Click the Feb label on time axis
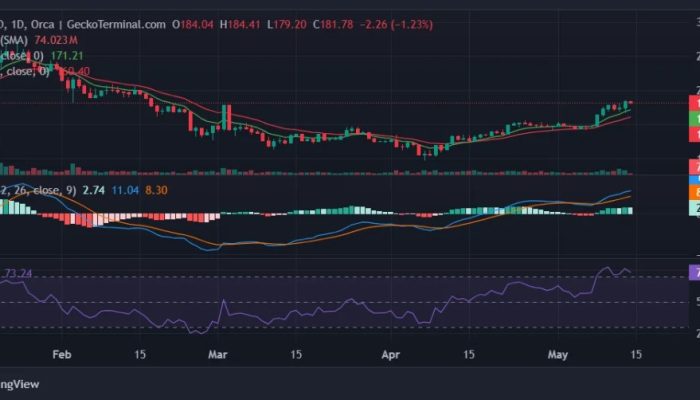 click(x=62, y=354)
